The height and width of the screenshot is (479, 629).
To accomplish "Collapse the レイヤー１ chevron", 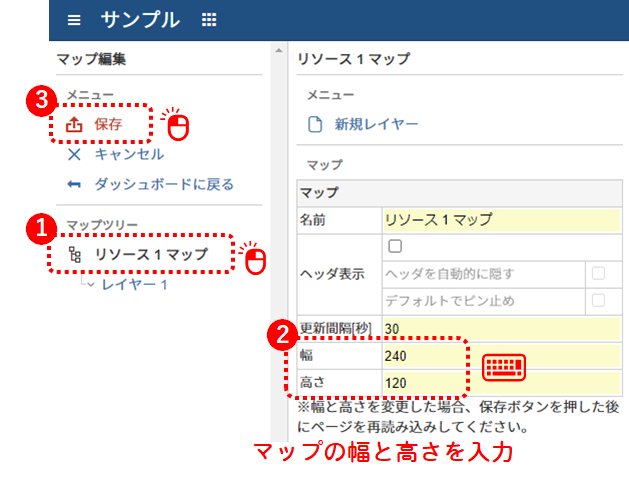I will click(91, 285).
